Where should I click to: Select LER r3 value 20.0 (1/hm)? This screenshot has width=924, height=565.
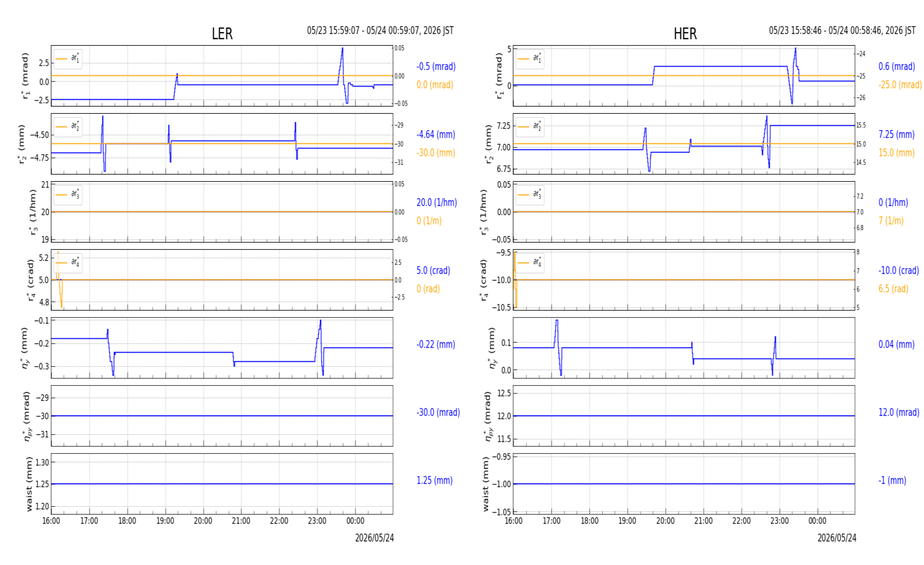pos(436,203)
